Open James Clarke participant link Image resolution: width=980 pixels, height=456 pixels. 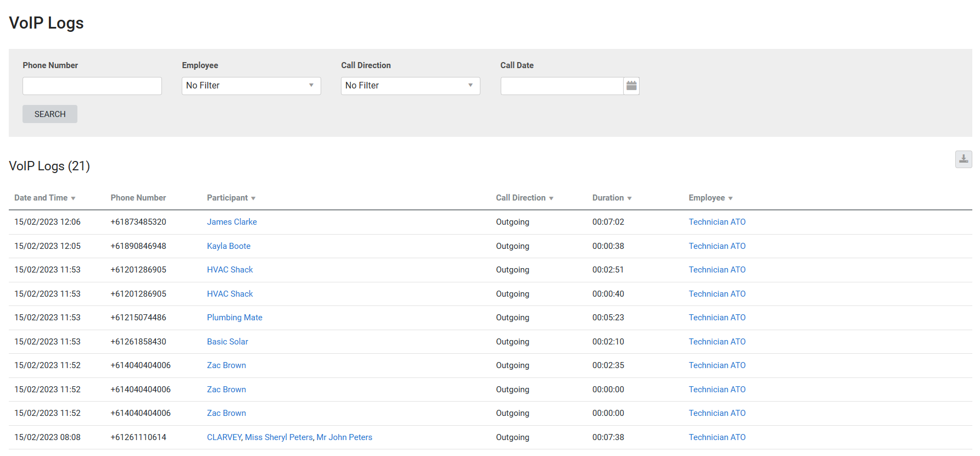coord(232,222)
